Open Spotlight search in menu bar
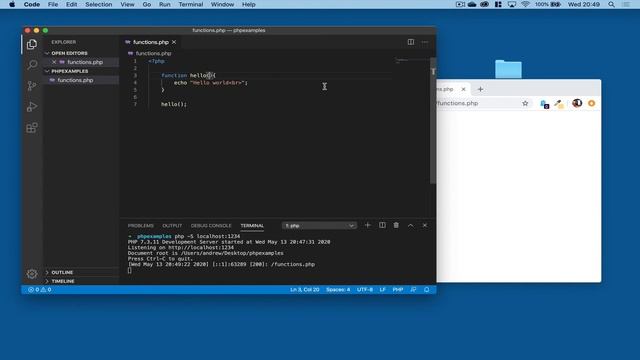 tap(611, 4)
